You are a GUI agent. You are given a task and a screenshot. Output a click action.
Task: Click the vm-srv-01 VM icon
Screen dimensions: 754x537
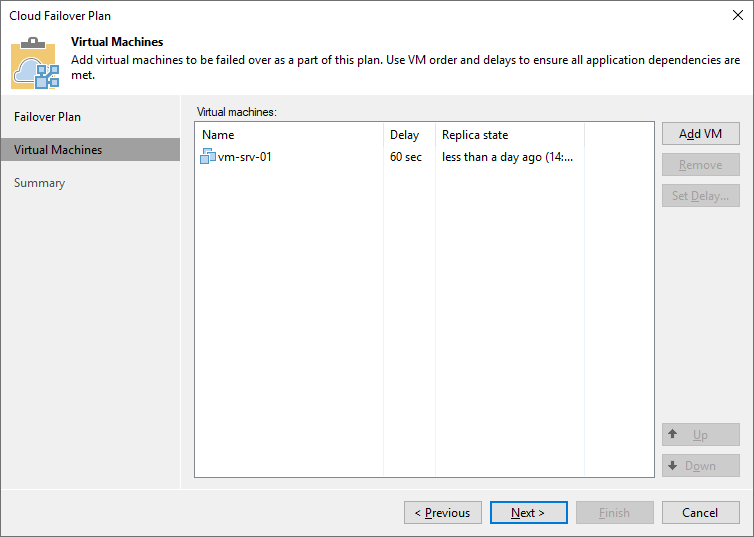point(208,157)
